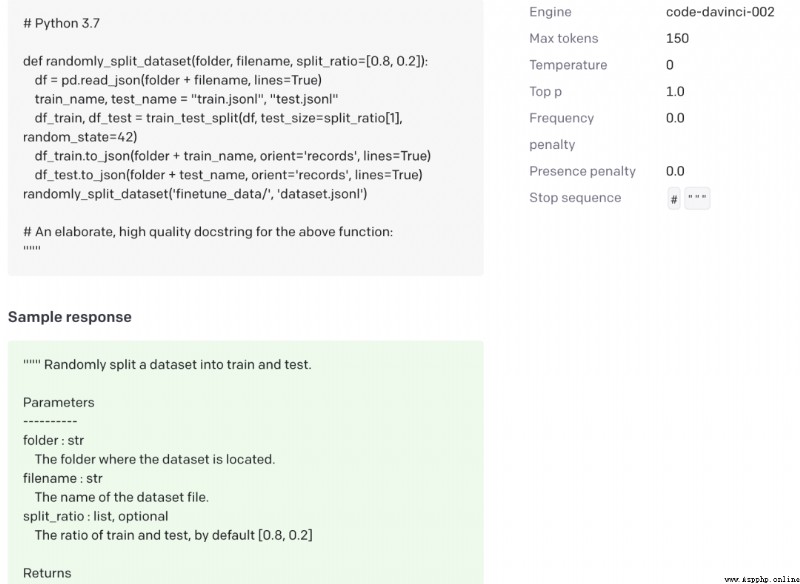Screen dimensions: 800x584
Task: Click the Frequency penalty value 0.0
Action: point(675,118)
